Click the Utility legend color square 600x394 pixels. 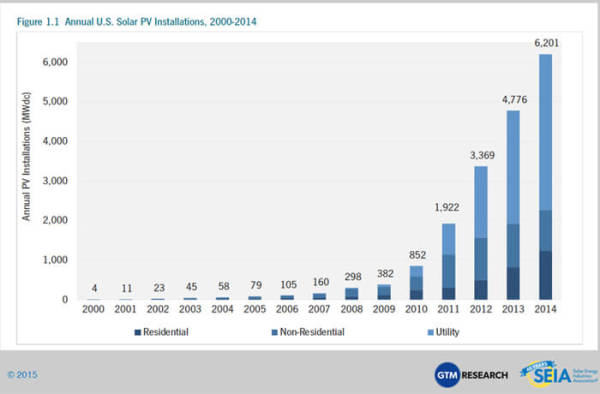point(430,332)
